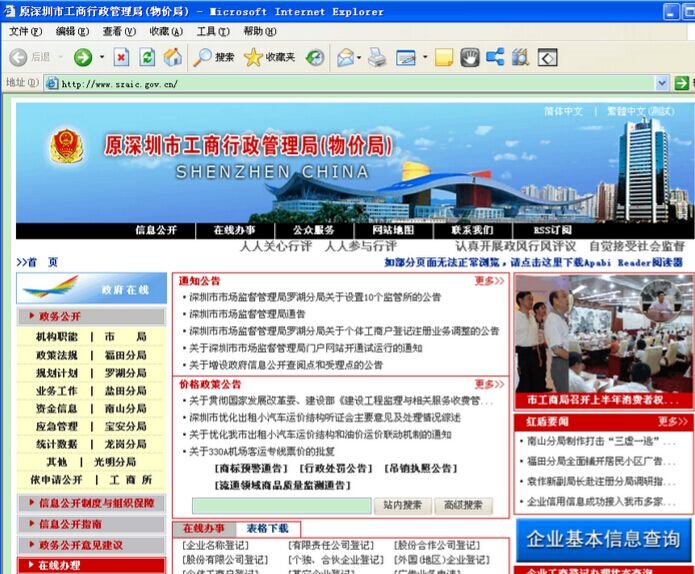Expand the 政务公开意见建议 section
This screenshot has width=695, height=574.
click(x=91, y=545)
